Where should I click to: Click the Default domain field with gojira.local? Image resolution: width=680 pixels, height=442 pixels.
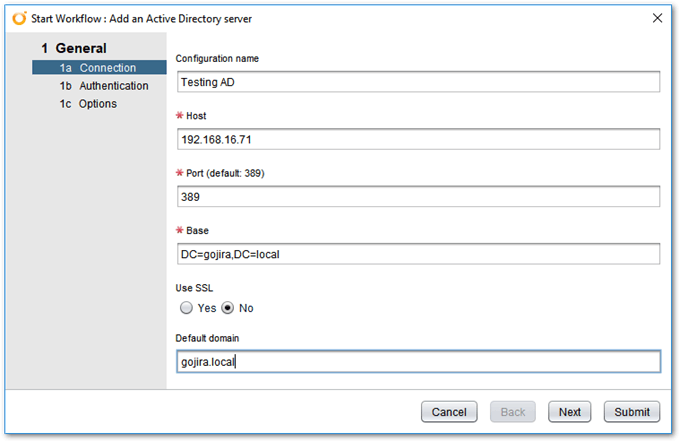418,361
